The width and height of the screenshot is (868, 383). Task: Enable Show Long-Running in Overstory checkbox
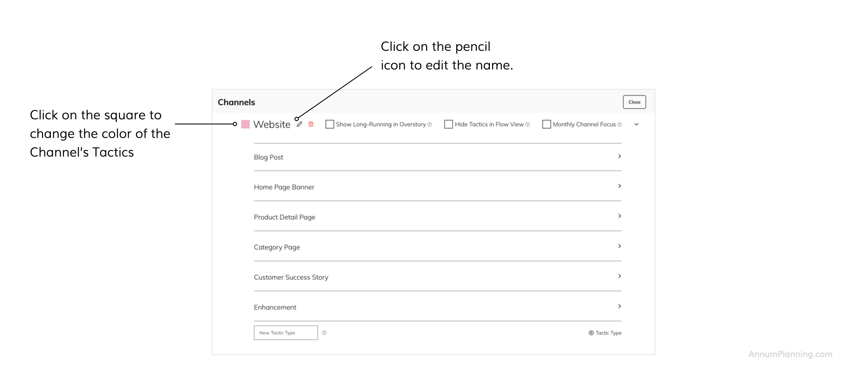330,124
